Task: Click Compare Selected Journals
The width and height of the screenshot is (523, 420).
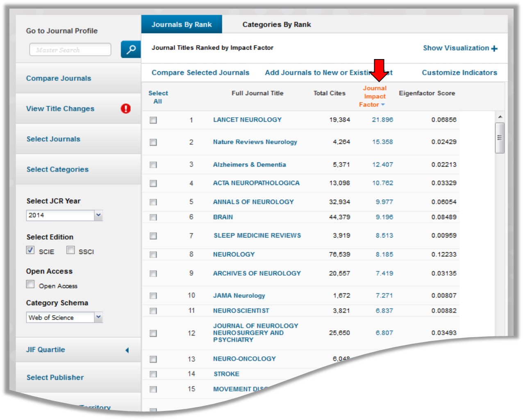Action: (x=200, y=72)
